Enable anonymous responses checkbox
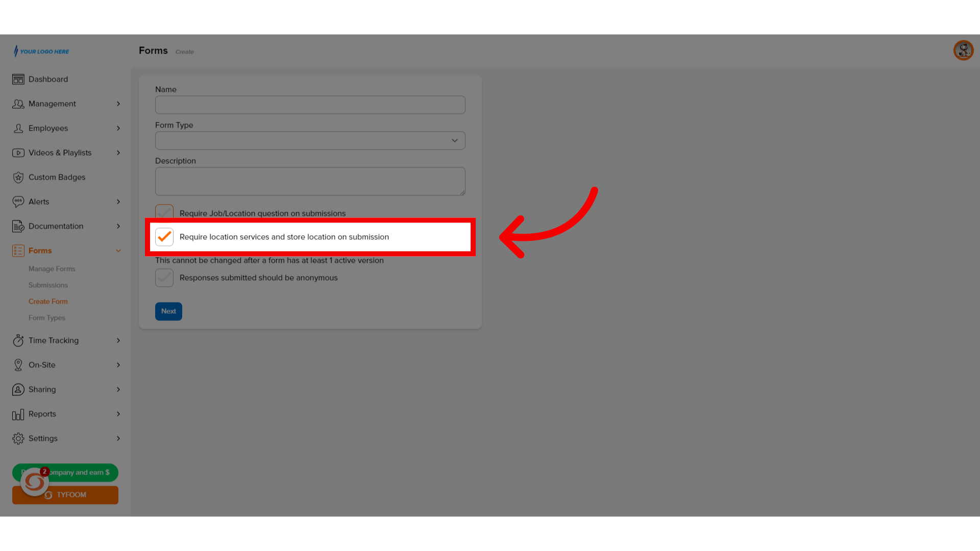The image size is (980, 551). coord(163,277)
